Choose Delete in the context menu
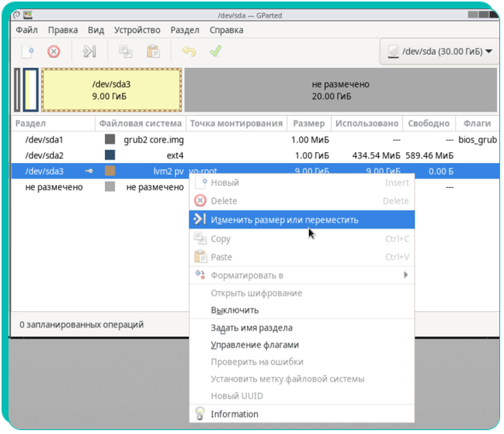Viewport: 504px width, 434px height. click(x=302, y=201)
